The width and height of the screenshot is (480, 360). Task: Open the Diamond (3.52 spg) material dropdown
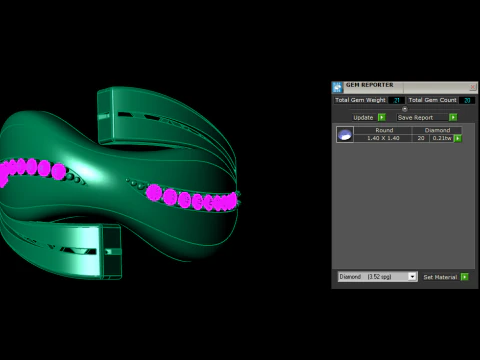coord(377,277)
